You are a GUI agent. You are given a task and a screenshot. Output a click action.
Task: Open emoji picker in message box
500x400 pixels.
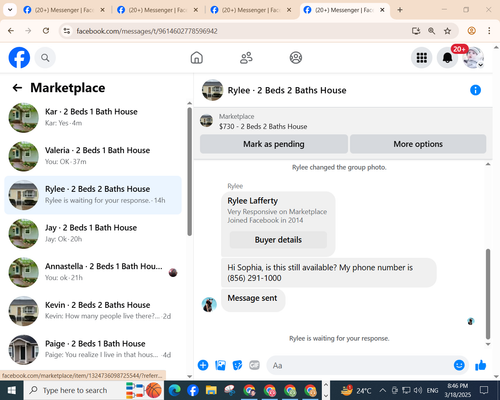(459, 365)
